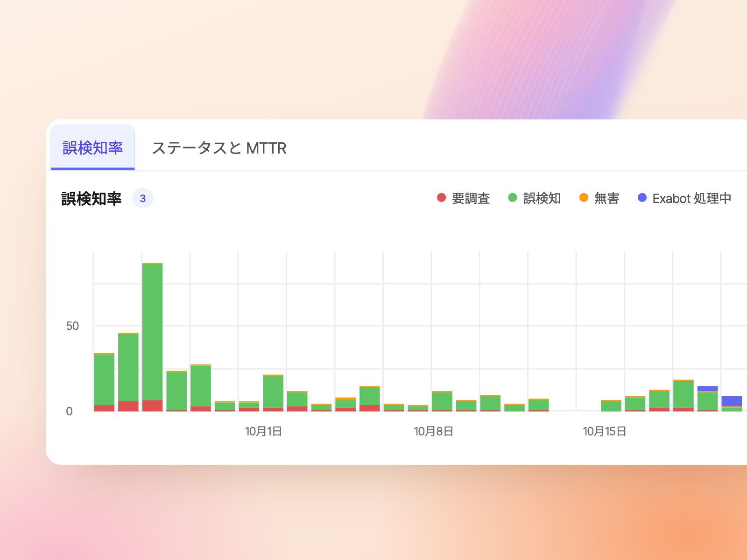
Task: Click the 10月15日 axis label
Action: click(604, 431)
